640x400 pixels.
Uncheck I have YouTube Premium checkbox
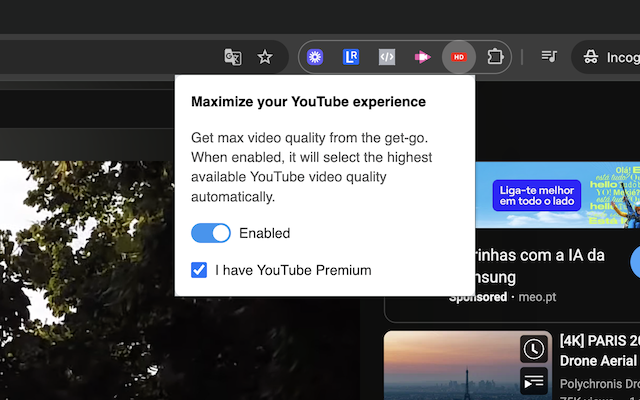tap(199, 270)
